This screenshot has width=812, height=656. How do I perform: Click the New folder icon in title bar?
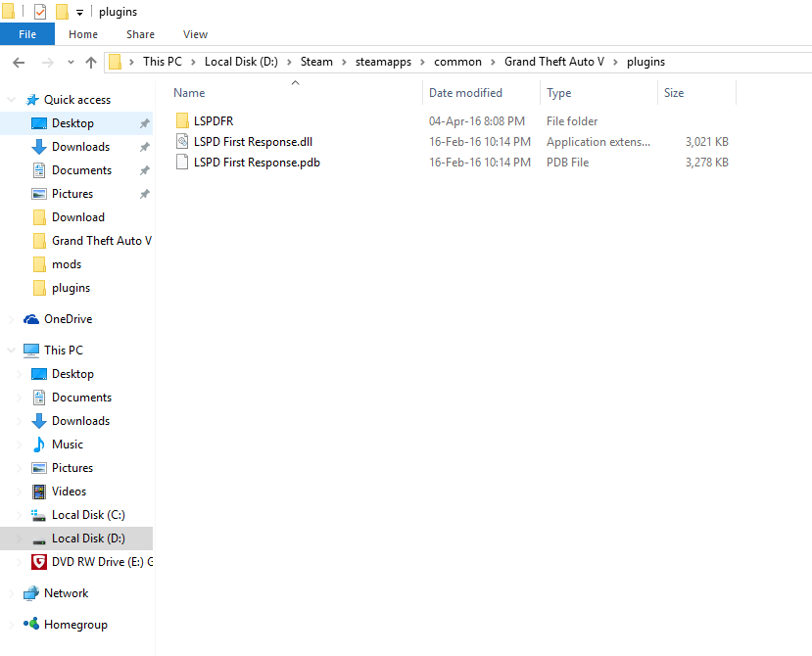pyautogui.click(x=62, y=12)
